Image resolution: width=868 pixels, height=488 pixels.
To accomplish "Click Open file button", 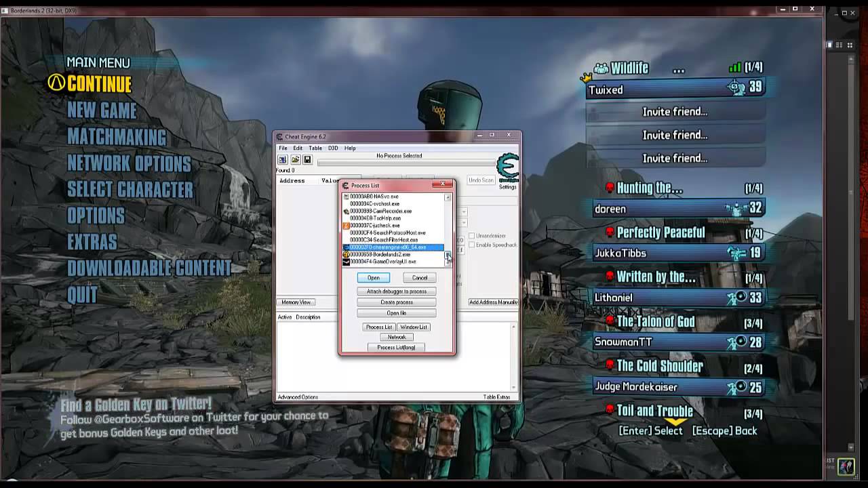I will 397,313.
